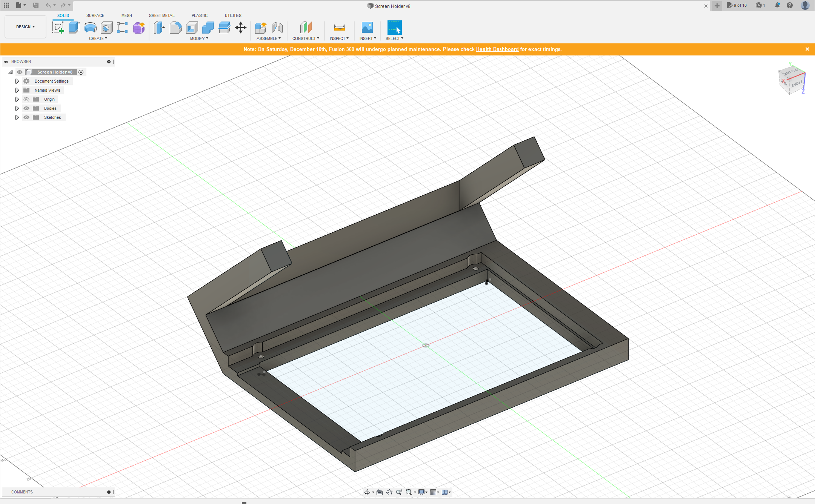Show the hidden Origin folder
The image size is (815, 504).
pyautogui.click(x=26, y=99)
